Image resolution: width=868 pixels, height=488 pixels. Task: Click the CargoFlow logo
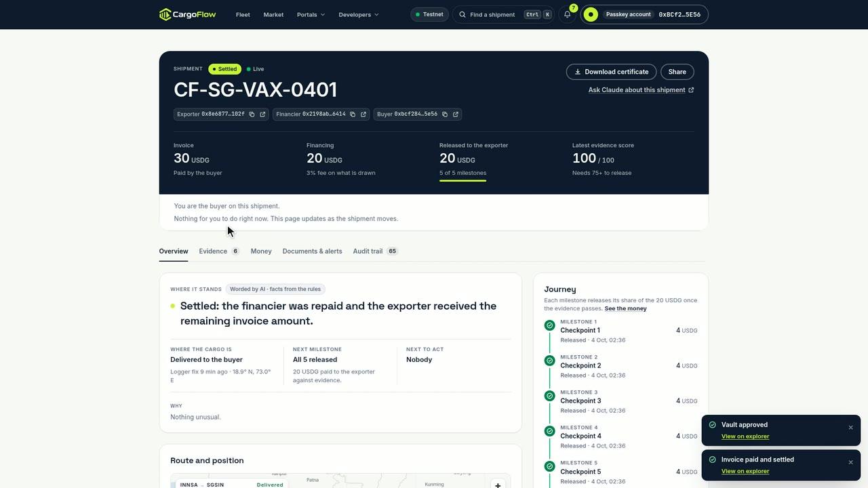[x=187, y=14]
